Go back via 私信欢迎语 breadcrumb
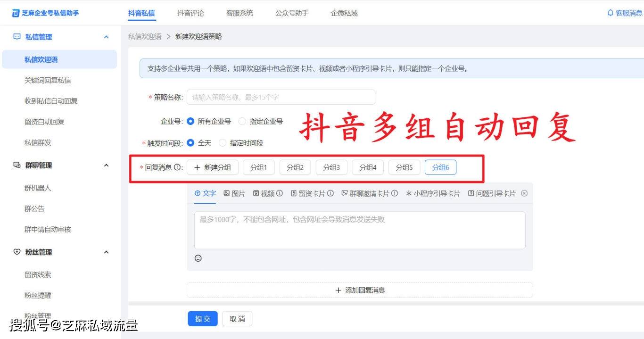Screen dimensions: 644x339 [145, 36]
